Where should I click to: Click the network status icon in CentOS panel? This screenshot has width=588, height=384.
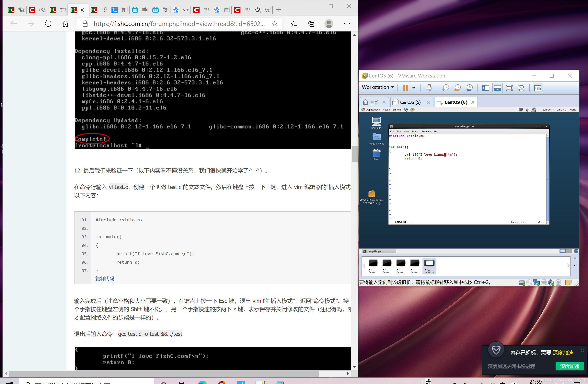point(534,110)
